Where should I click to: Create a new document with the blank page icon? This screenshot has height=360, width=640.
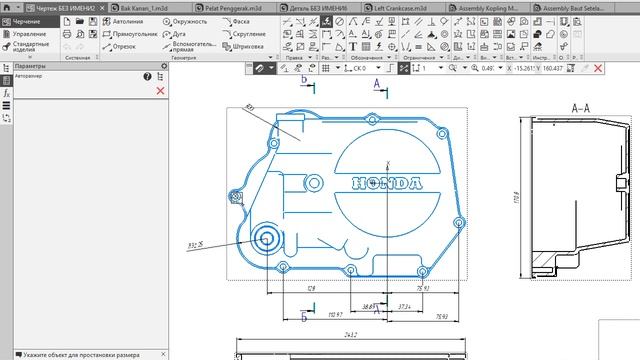(67, 21)
